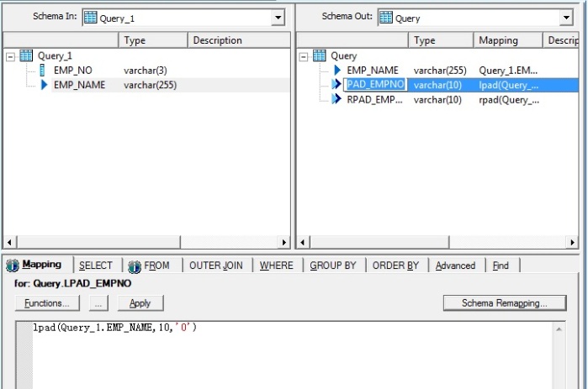588x389 pixels.
Task: Click Query_1.EM... mapping cell
Action: pos(508,71)
